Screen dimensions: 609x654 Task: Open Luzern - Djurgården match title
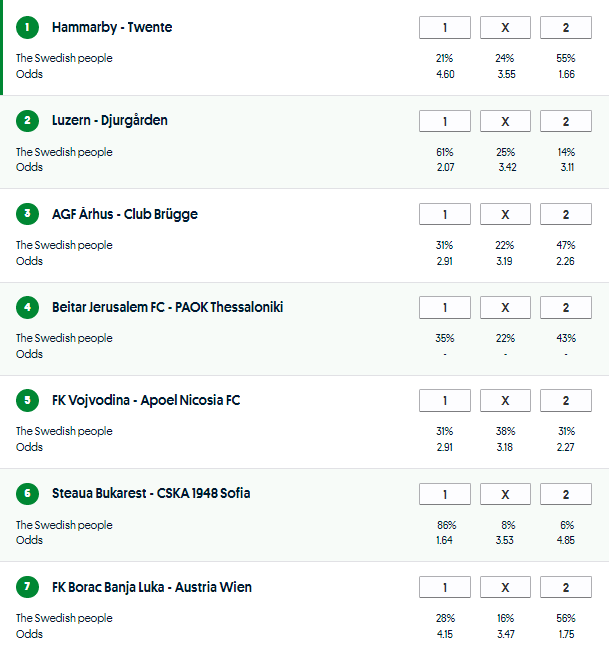click(110, 121)
